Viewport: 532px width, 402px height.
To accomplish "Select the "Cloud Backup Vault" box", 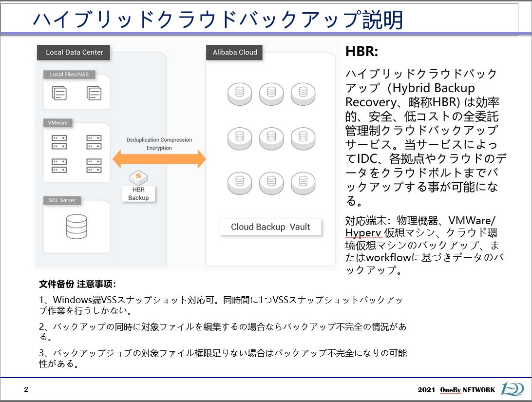I will click(x=270, y=227).
